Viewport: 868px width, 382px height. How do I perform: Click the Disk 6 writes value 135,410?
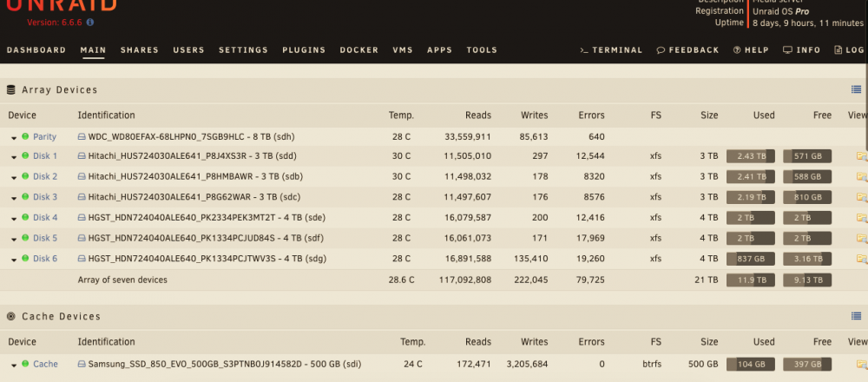click(x=529, y=259)
